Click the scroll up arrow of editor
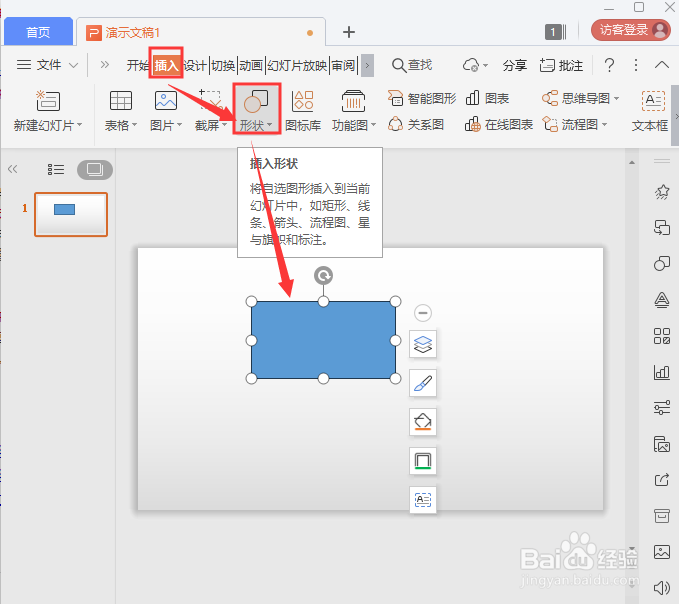 coord(632,163)
